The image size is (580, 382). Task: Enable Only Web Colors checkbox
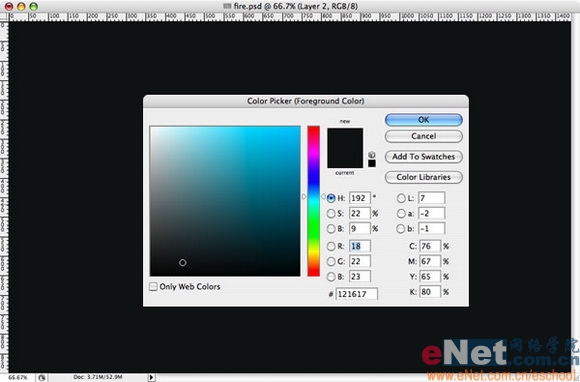coord(153,287)
